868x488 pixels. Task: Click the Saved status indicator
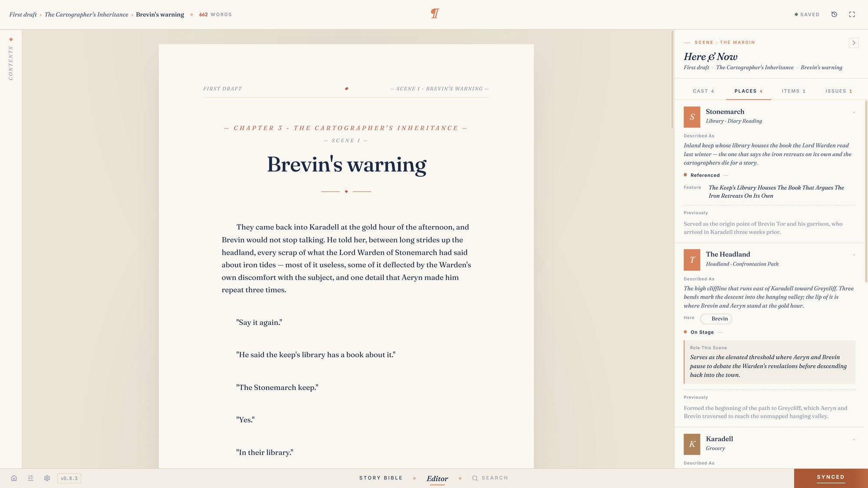coord(807,14)
